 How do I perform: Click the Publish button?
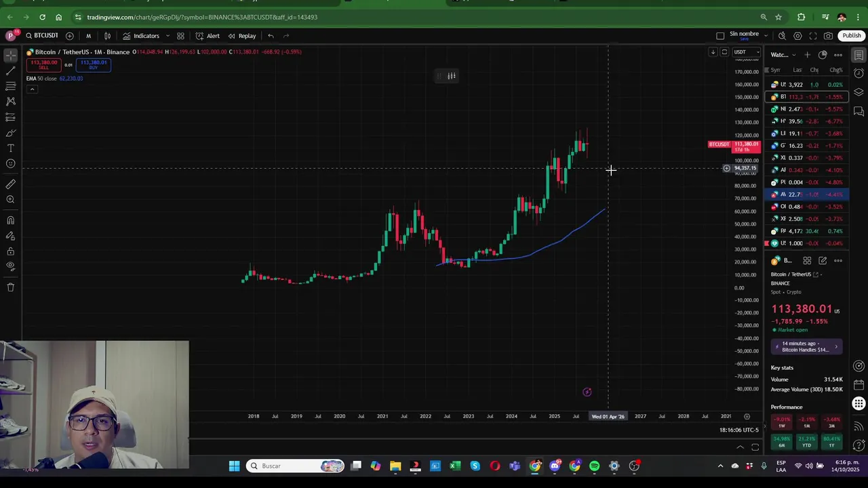pyautogui.click(x=852, y=36)
